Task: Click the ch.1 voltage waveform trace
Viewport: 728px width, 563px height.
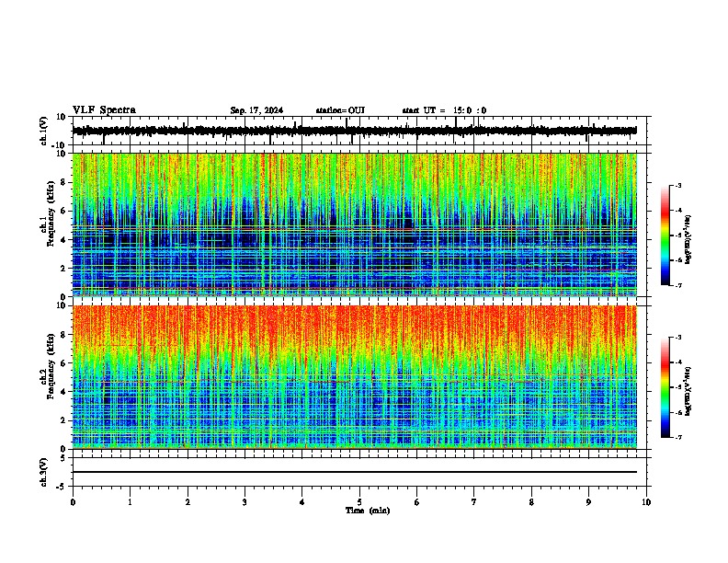Action: pyautogui.click(x=355, y=131)
